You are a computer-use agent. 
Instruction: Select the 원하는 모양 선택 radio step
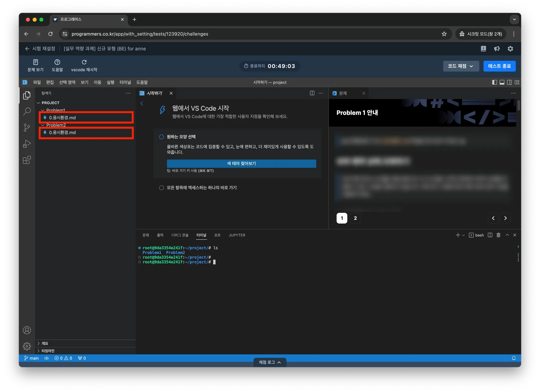point(162,137)
